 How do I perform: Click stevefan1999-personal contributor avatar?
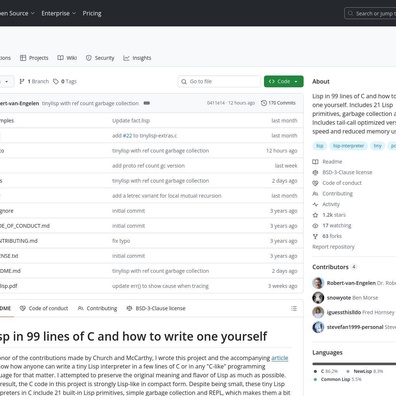coord(318,327)
